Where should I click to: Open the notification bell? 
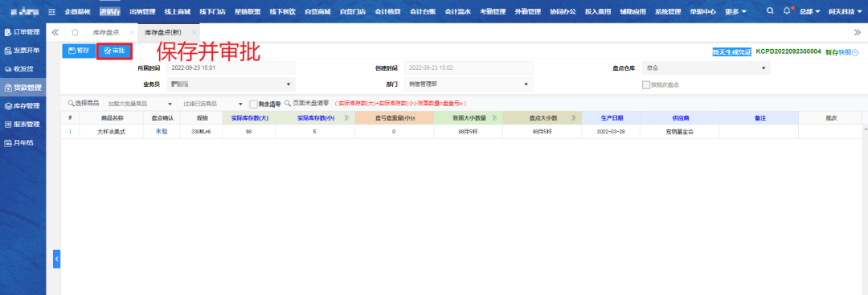787,11
